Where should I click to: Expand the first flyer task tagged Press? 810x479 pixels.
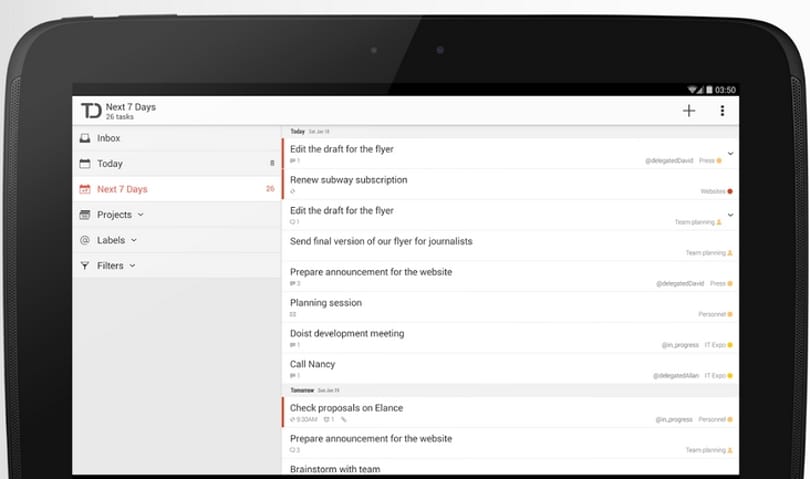730,153
